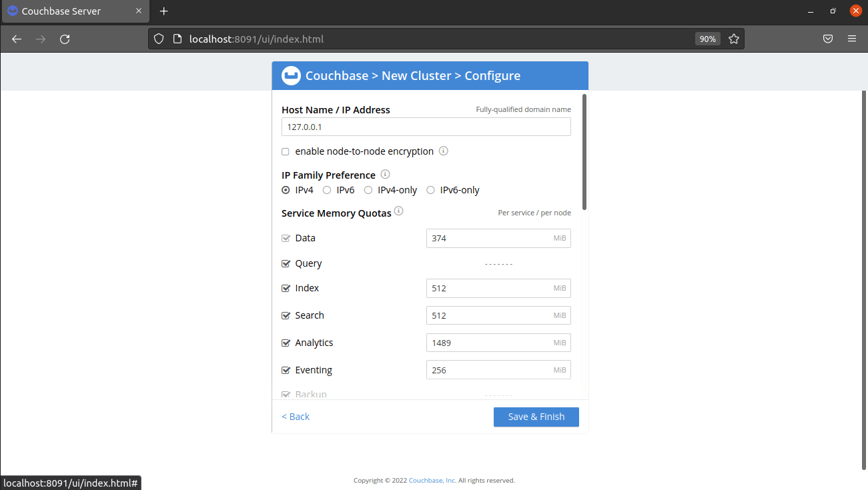Uncheck the Query service checkbox
868x490 pixels.
(286, 263)
